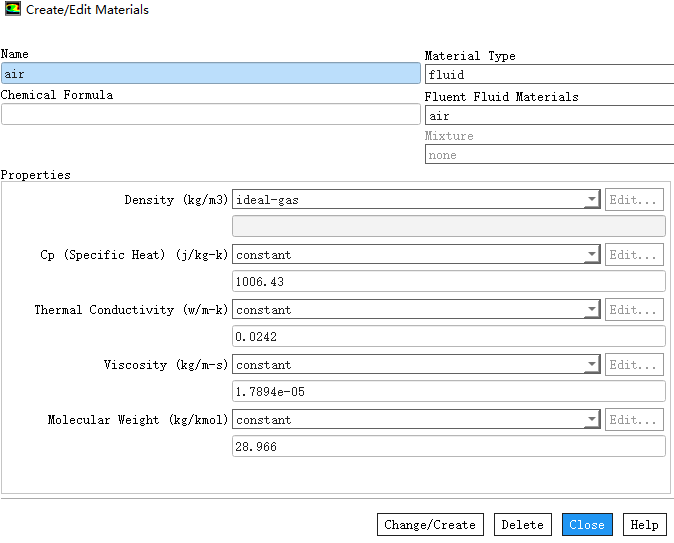Image resolution: width=674 pixels, height=543 pixels.
Task: Click the Cp value field 1006.43
Action: point(448,282)
